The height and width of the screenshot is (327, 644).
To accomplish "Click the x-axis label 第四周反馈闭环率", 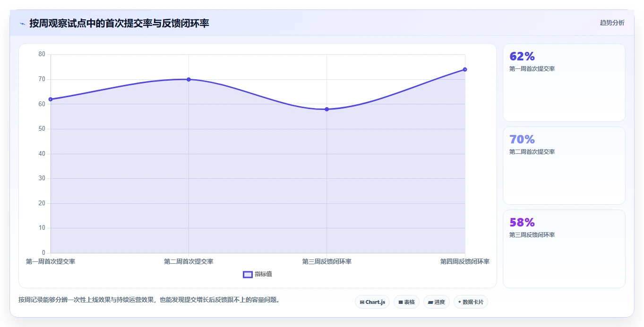I will coord(465,261).
